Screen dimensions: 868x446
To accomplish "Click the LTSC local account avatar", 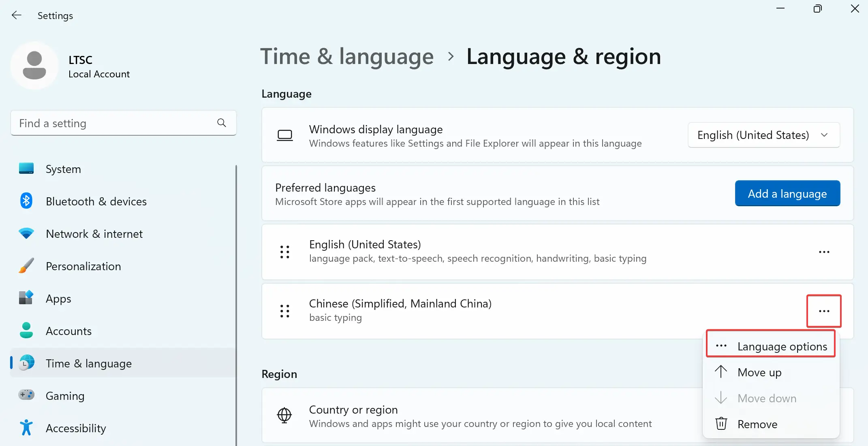I will [35, 66].
